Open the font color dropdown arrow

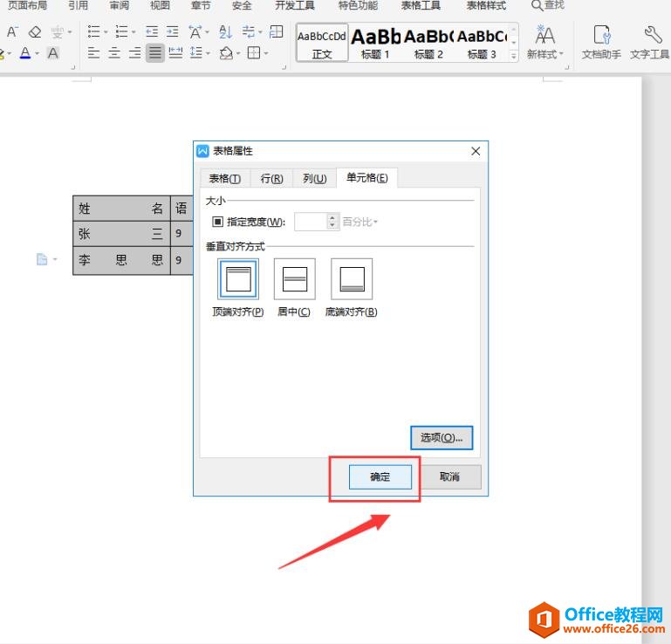click(x=38, y=53)
